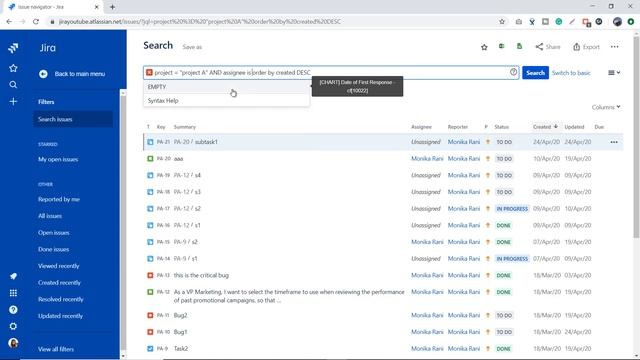This screenshot has width=640, height=360.
Task: Open the Export button
Action: tap(586, 47)
